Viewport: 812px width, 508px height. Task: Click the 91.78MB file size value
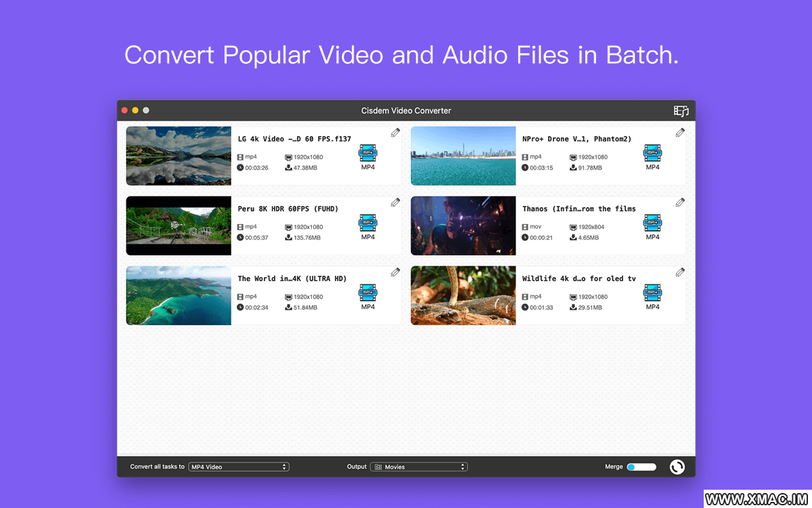pos(590,168)
